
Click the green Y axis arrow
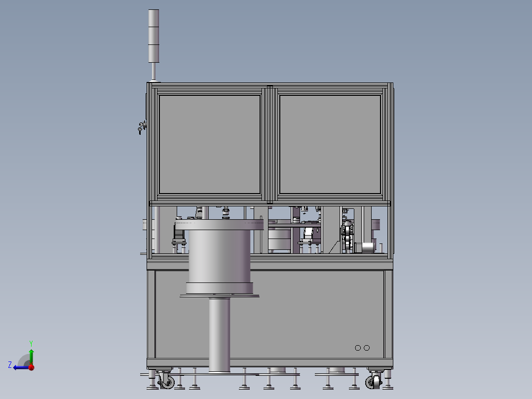point(31,356)
